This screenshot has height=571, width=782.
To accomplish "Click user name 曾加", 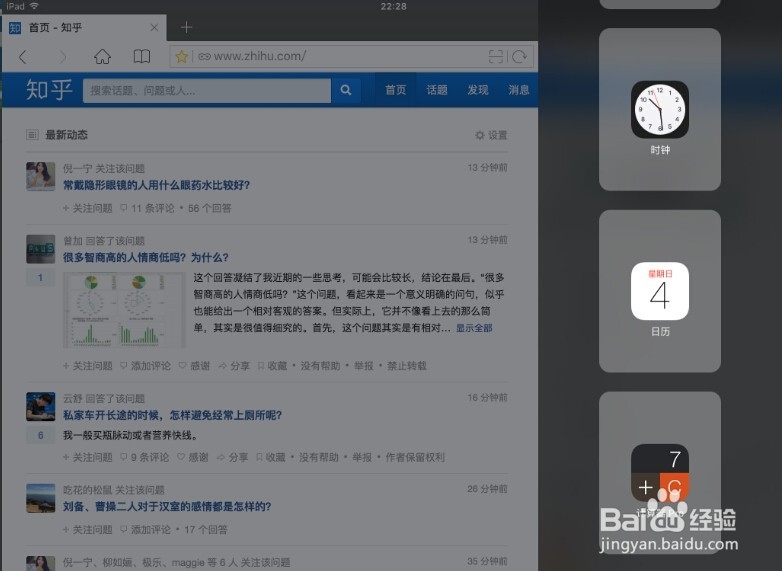I will tap(73, 241).
